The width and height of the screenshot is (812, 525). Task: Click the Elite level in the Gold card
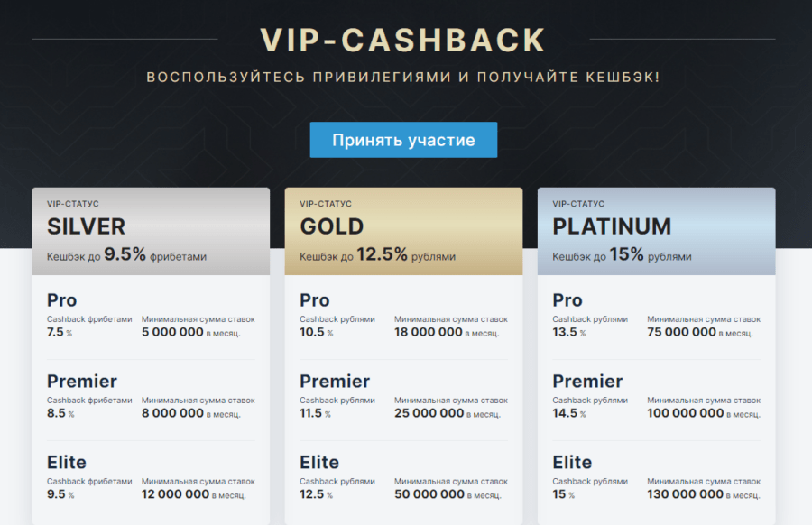319,463
